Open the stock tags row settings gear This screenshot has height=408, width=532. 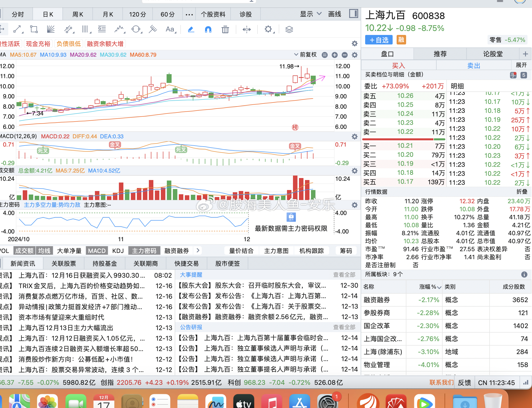(354, 44)
